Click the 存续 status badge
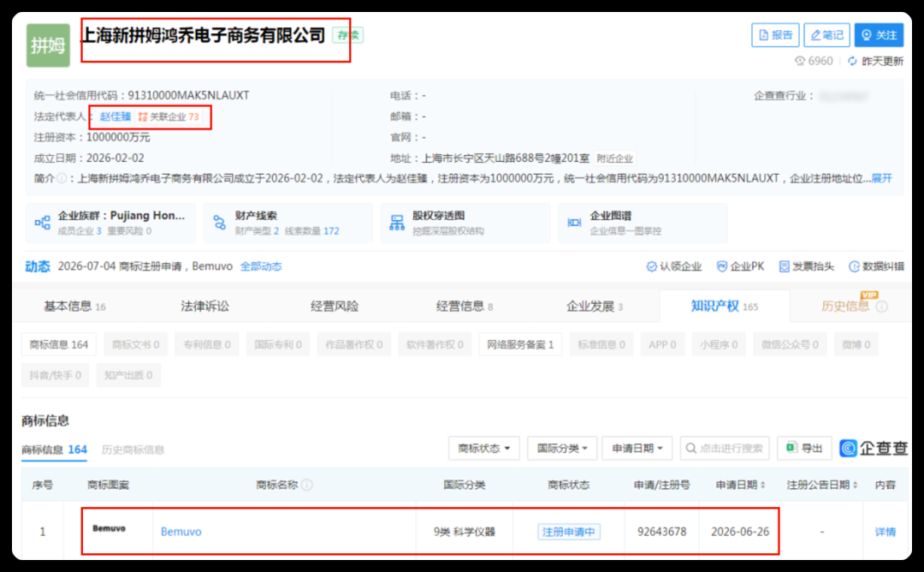 pyautogui.click(x=347, y=35)
